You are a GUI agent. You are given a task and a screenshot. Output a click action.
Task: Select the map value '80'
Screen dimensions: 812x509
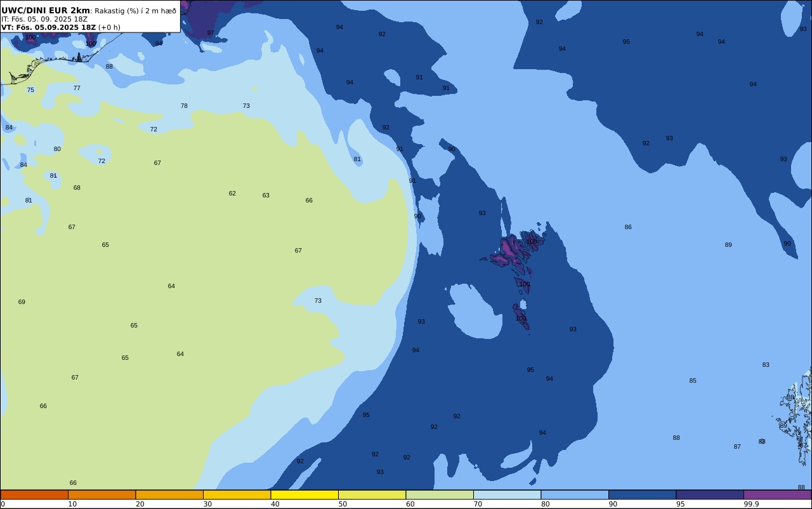[x=57, y=149]
